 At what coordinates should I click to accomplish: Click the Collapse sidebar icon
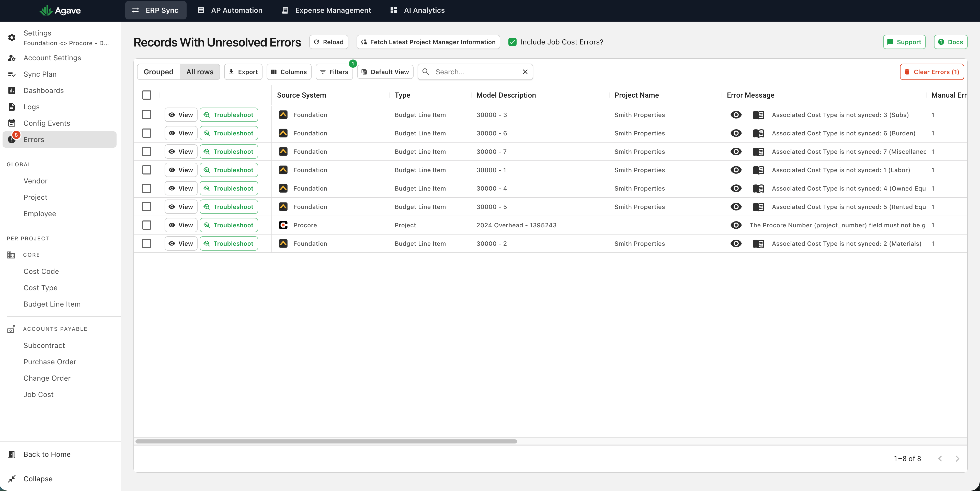12,479
